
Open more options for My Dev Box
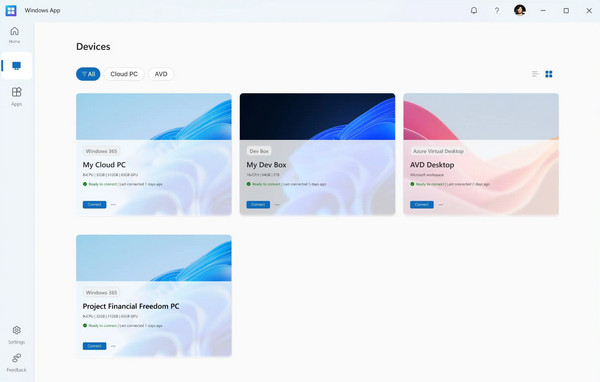click(x=277, y=205)
